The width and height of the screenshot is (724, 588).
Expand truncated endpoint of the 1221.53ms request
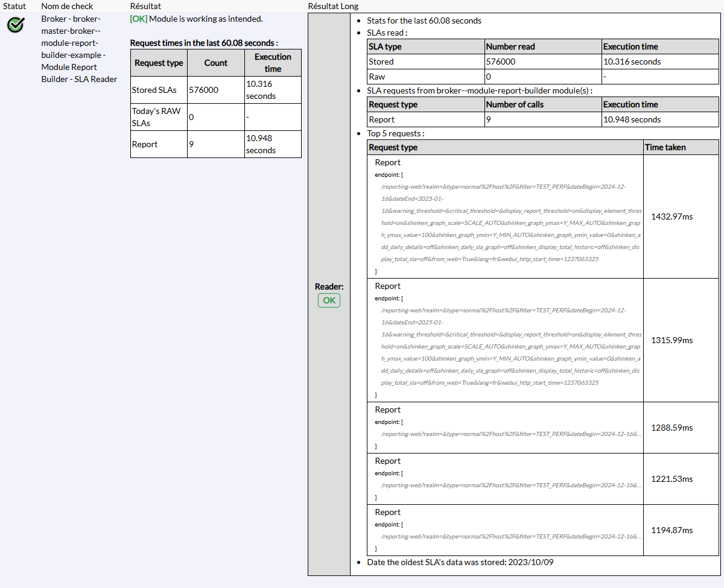pos(511,485)
